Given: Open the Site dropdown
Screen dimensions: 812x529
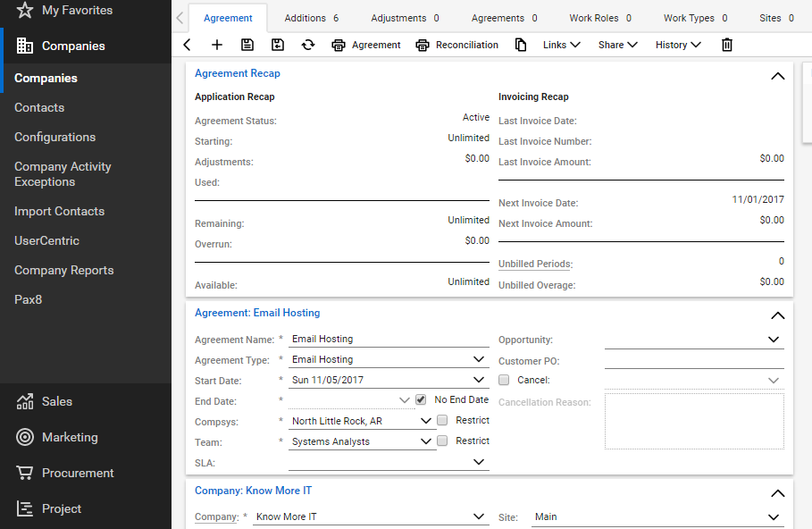Looking at the screenshot, I should [x=774, y=517].
